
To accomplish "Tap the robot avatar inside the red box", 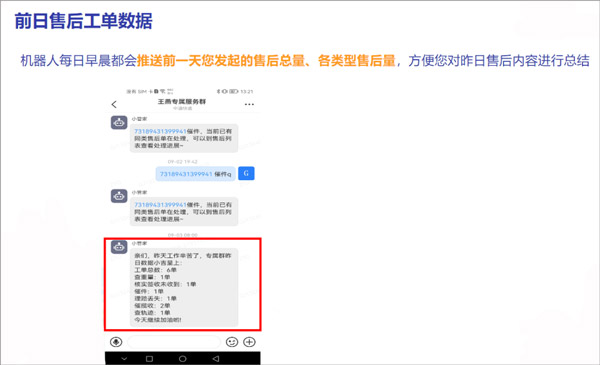I will point(119,247).
